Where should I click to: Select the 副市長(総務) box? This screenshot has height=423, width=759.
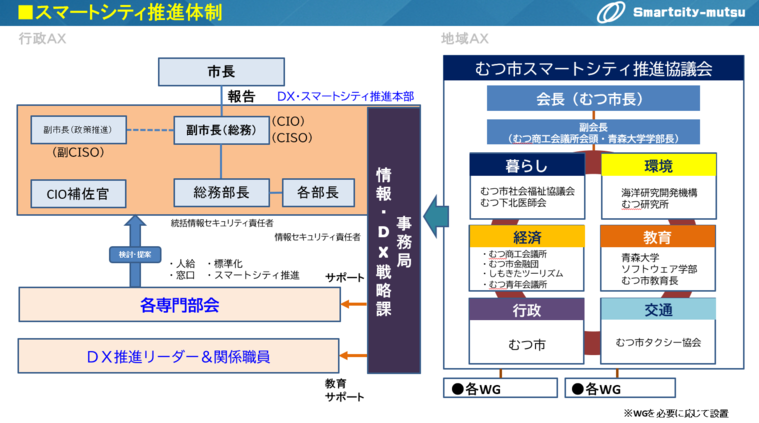(221, 130)
